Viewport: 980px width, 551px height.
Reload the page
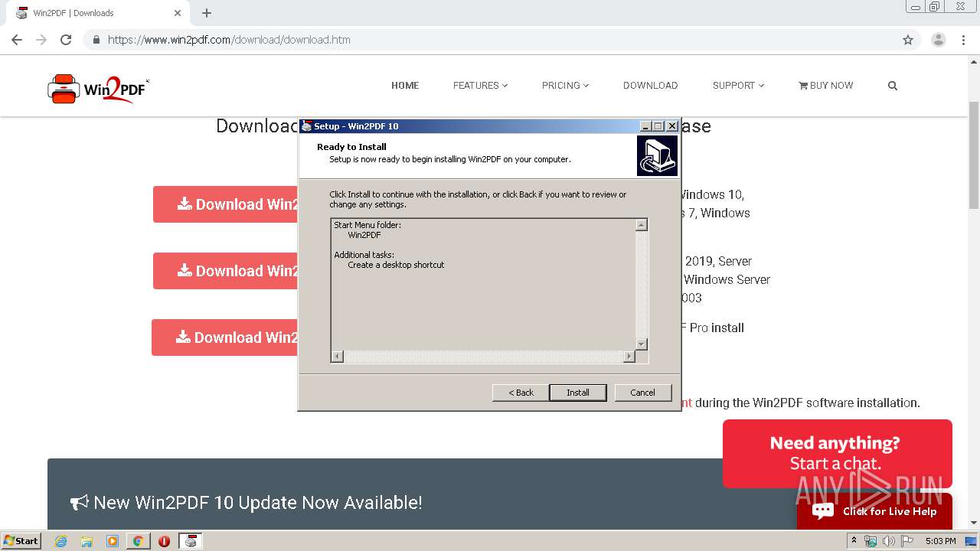tap(66, 40)
